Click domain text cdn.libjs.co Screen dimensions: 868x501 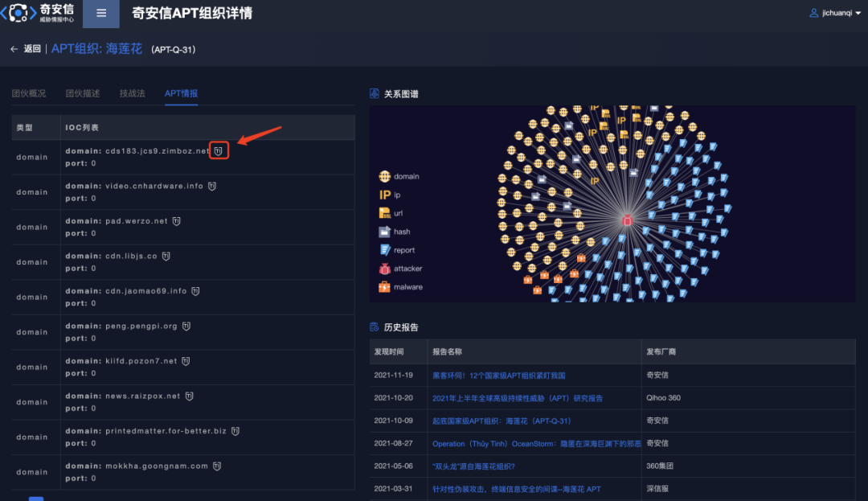tap(131, 256)
